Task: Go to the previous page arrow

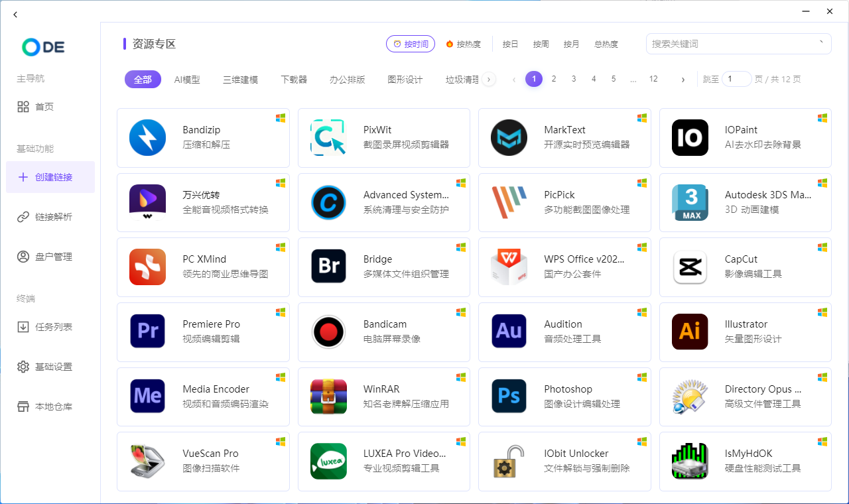Action: pos(514,80)
